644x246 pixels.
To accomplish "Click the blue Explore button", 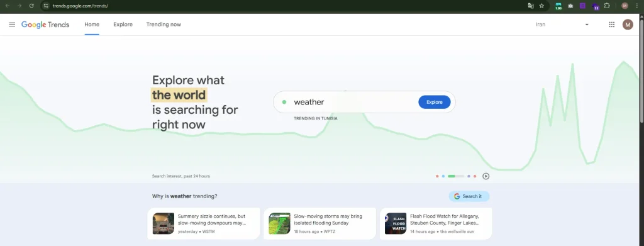I will 434,103.
